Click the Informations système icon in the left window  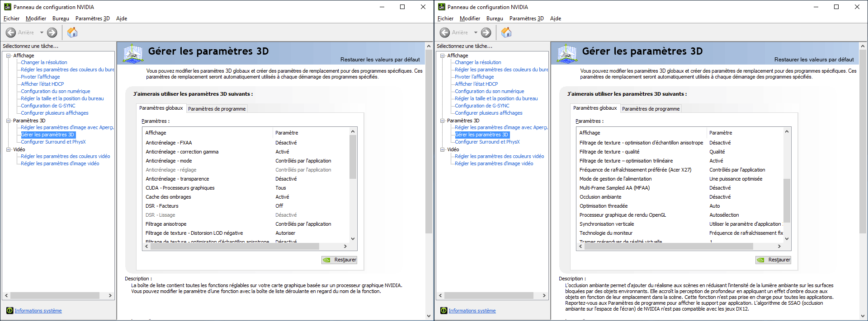[9, 311]
